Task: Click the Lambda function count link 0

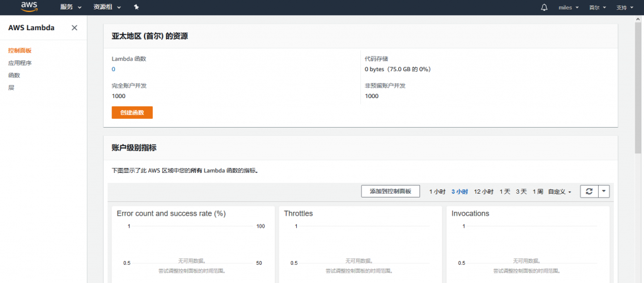Action: pos(113,69)
